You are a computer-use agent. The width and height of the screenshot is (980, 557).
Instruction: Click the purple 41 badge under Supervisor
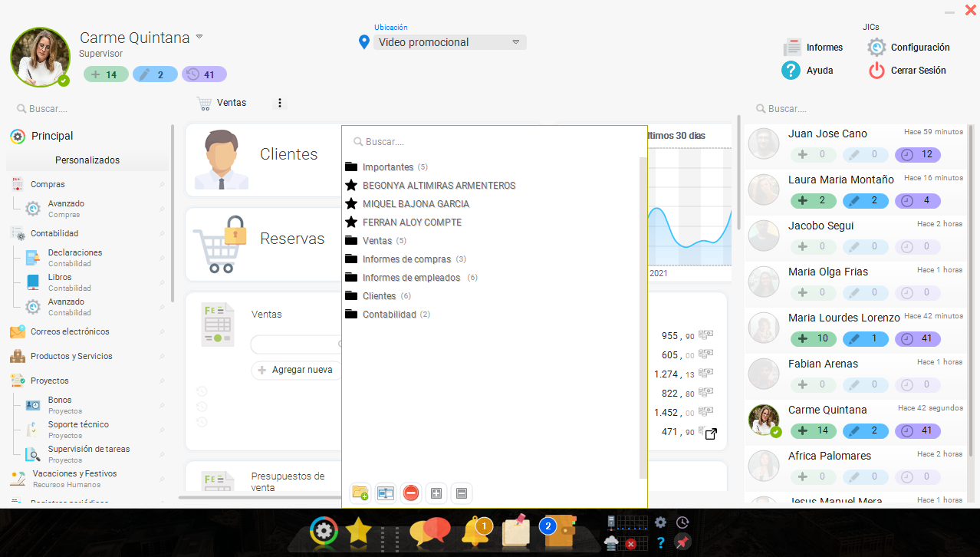click(x=204, y=74)
